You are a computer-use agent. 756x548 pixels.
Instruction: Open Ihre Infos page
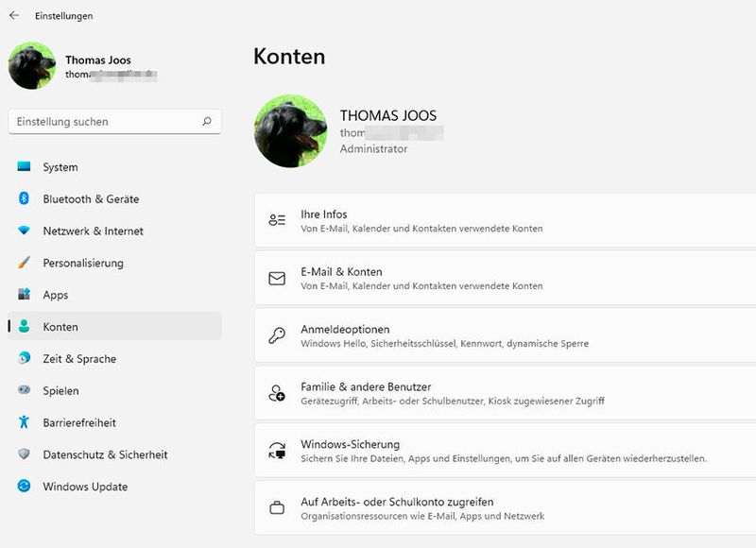point(505,220)
